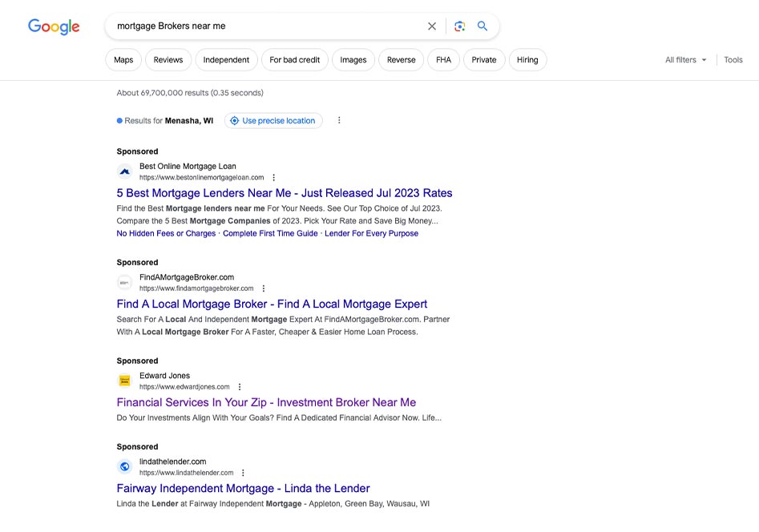Open the dots menu for bestonlinemortgageloan.com ad
The image size is (759, 532).
pos(273,178)
